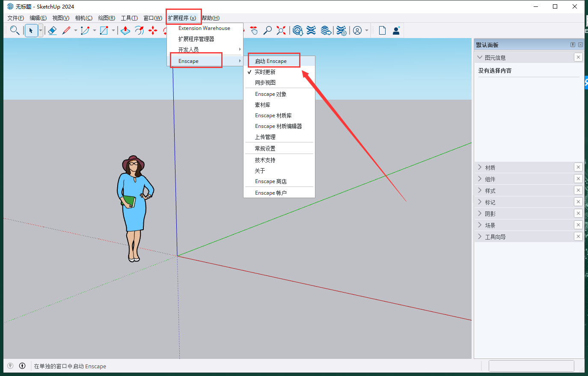The height and width of the screenshot is (376, 588).
Task: Open the 绘图(R) menu
Action: point(107,18)
